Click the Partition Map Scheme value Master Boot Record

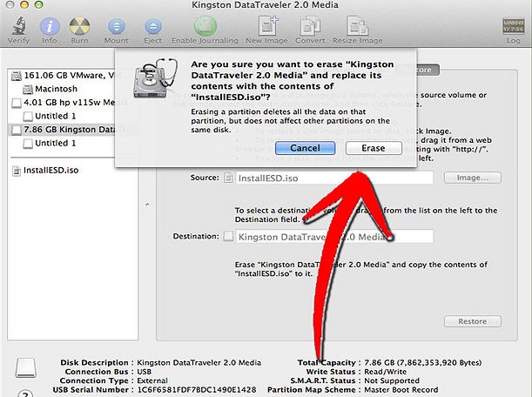point(401,390)
